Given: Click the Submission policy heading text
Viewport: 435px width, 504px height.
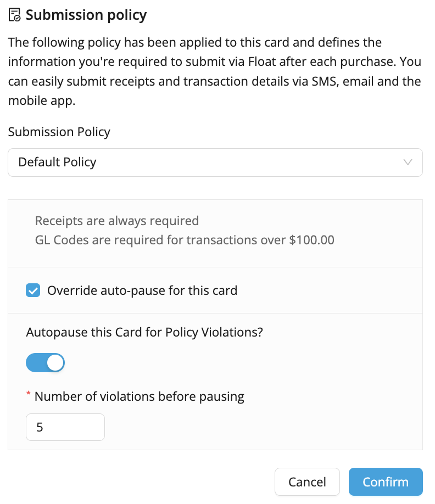Looking at the screenshot, I should (86, 15).
